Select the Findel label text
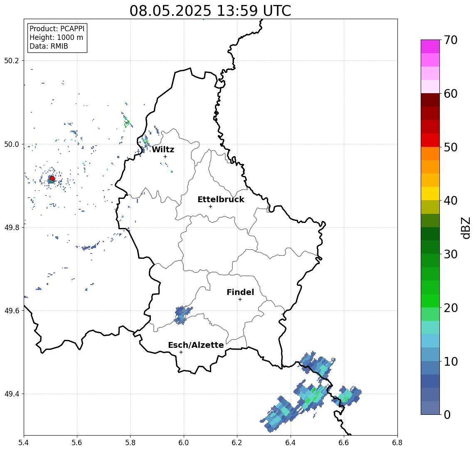This screenshot has width=476, height=451. (x=240, y=292)
